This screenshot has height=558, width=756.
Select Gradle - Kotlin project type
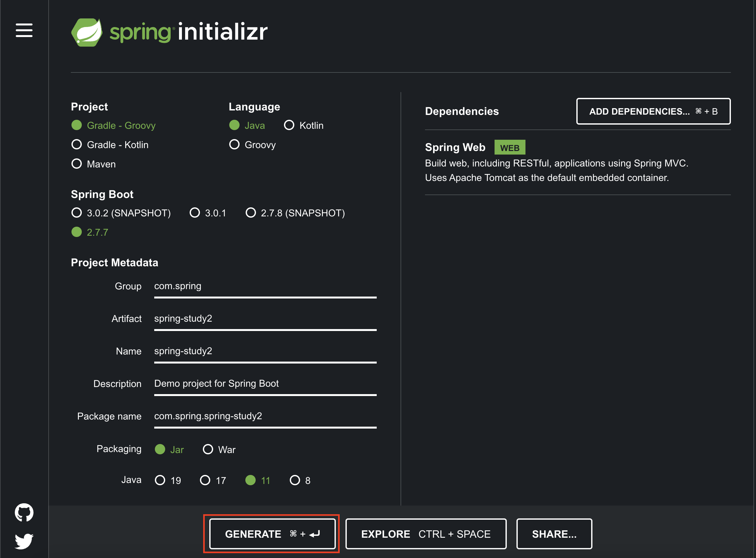click(77, 145)
